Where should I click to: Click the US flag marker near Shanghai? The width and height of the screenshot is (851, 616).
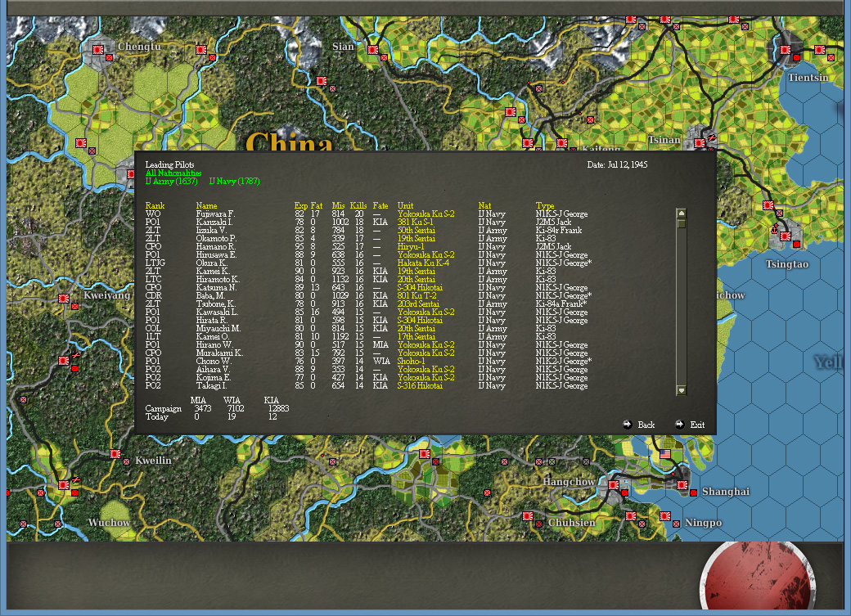click(x=664, y=454)
